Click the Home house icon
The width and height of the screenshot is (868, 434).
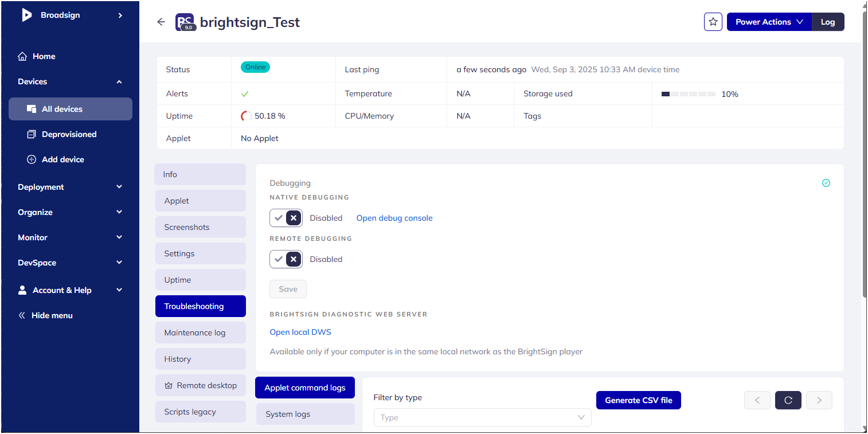(x=22, y=56)
